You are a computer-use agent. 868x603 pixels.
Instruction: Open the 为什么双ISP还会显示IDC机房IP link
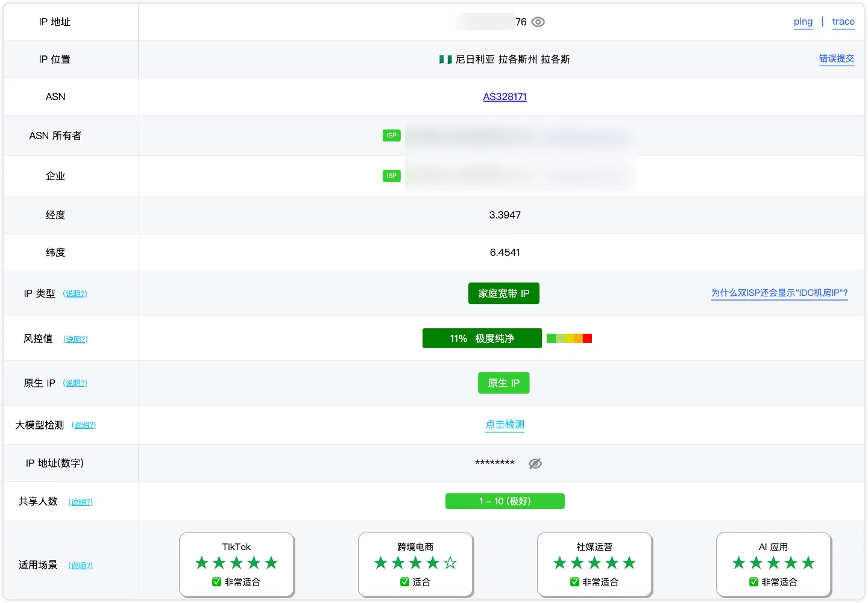click(x=779, y=293)
